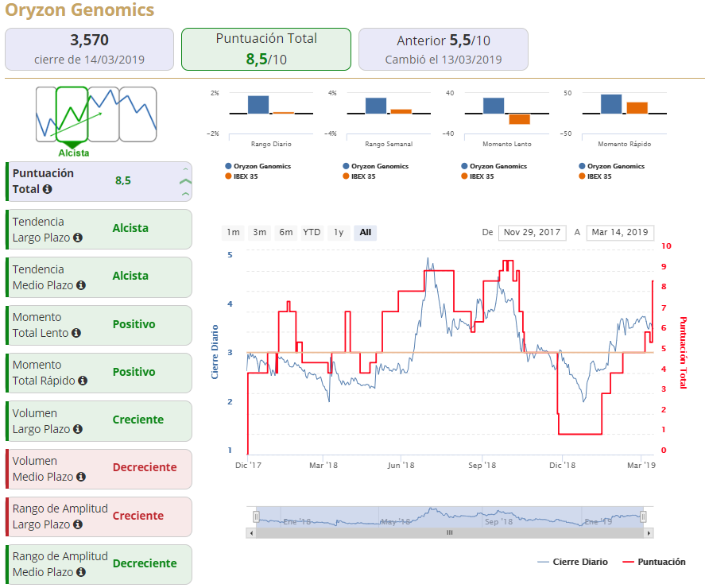Toggle IBEX 35 legend under Rango Diario

(x=242, y=176)
